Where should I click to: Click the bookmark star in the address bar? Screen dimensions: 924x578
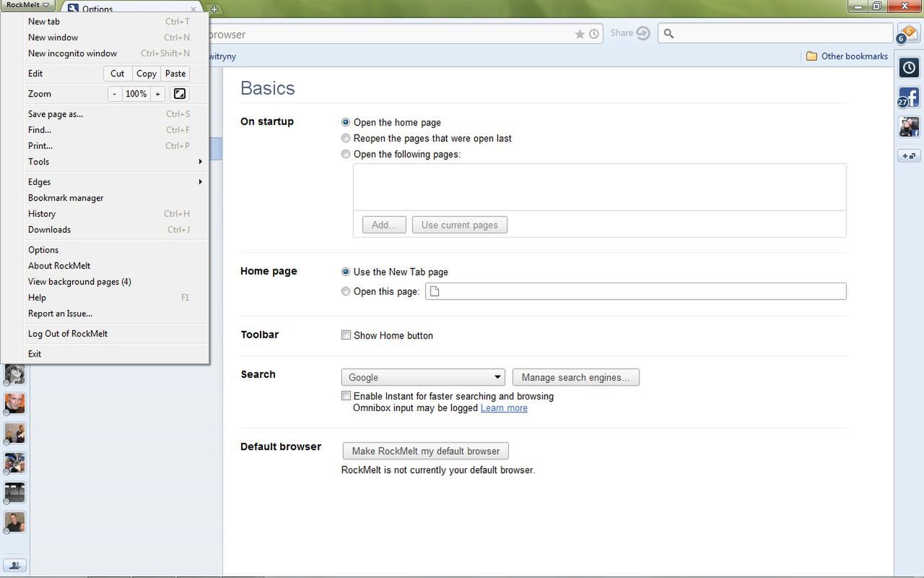tap(580, 34)
